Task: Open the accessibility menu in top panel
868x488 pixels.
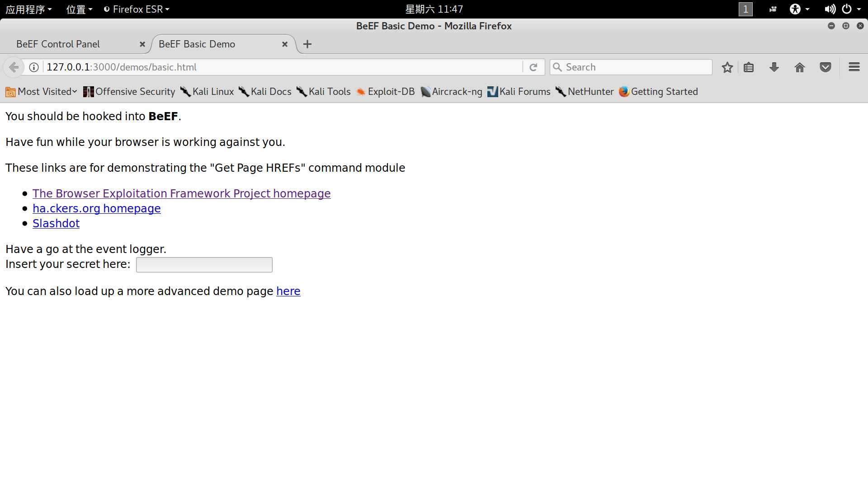Action: click(x=799, y=9)
